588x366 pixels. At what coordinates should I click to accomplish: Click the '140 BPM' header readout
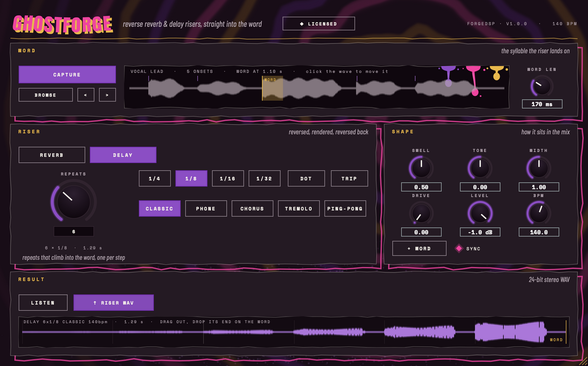point(564,24)
